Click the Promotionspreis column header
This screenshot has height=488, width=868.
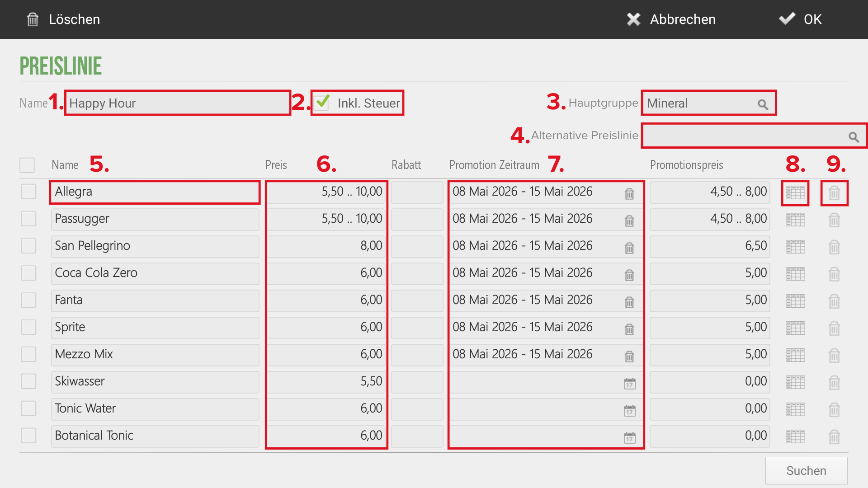click(686, 165)
